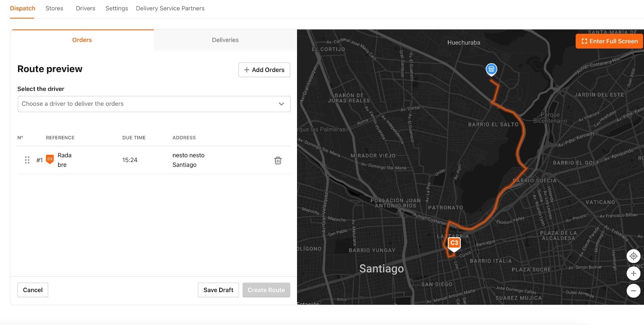Zoom out on the map
This screenshot has width=644, height=325.
tap(634, 290)
